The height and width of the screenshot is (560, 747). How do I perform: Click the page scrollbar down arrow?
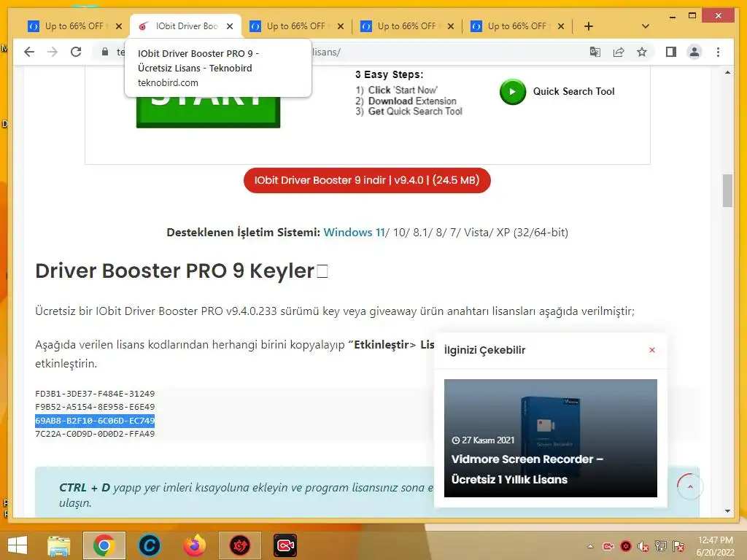click(x=727, y=511)
